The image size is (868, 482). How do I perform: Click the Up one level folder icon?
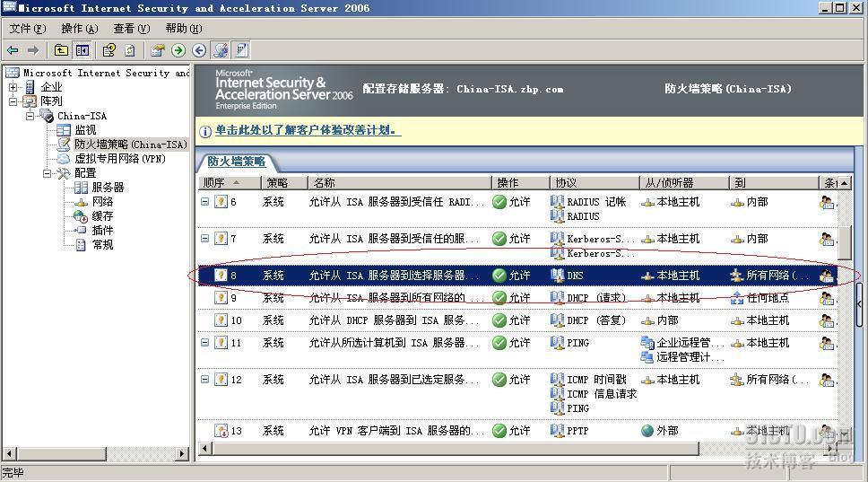click(61, 50)
